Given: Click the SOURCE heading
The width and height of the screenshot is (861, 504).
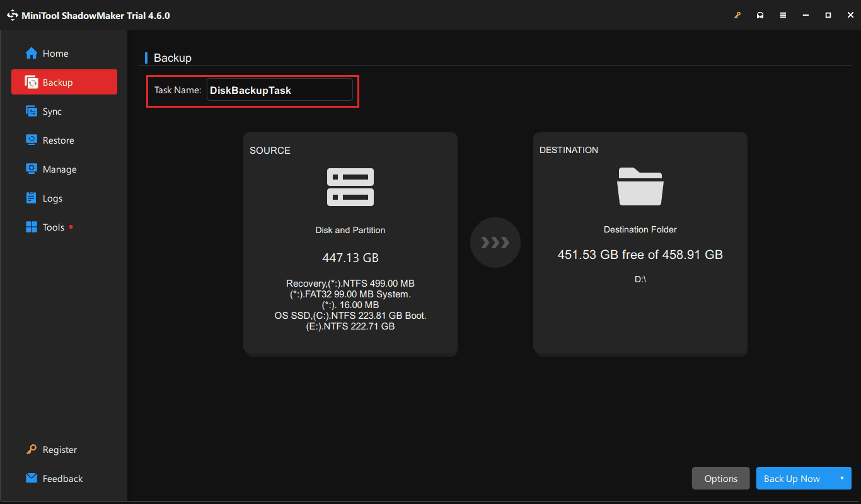Looking at the screenshot, I should pos(270,151).
